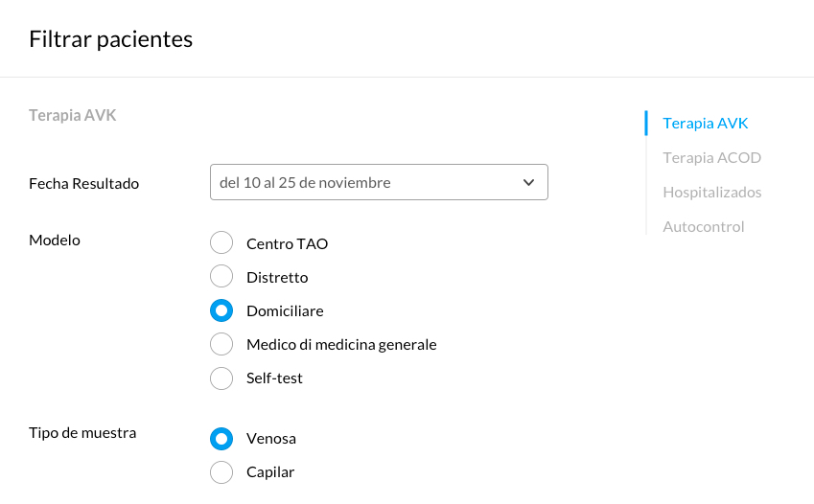The height and width of the screenshot is (504, 814).
Task: Click the Self-test label text
Action: pos(274,378)
